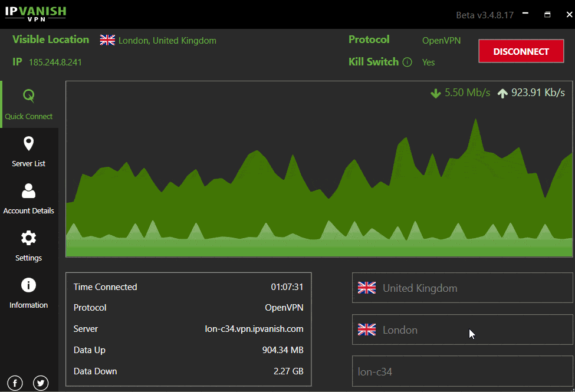The width and height of the screenshot is (575, 392).
Task: Click the Data Down value 2.27 GB
Action: click(288, 371)
